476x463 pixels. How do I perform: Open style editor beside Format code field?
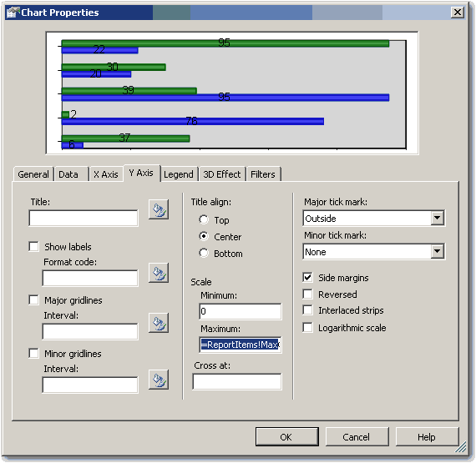click(159, 273)
